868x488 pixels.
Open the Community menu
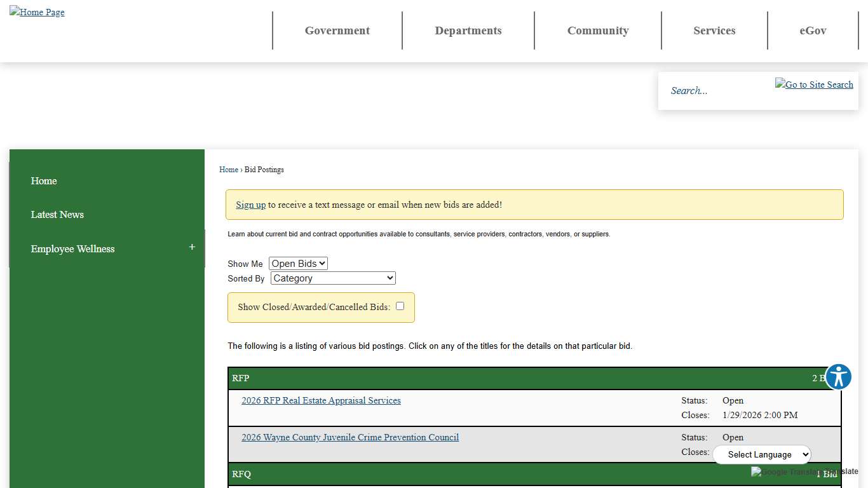pyautogui.click(x=598, y=30)
